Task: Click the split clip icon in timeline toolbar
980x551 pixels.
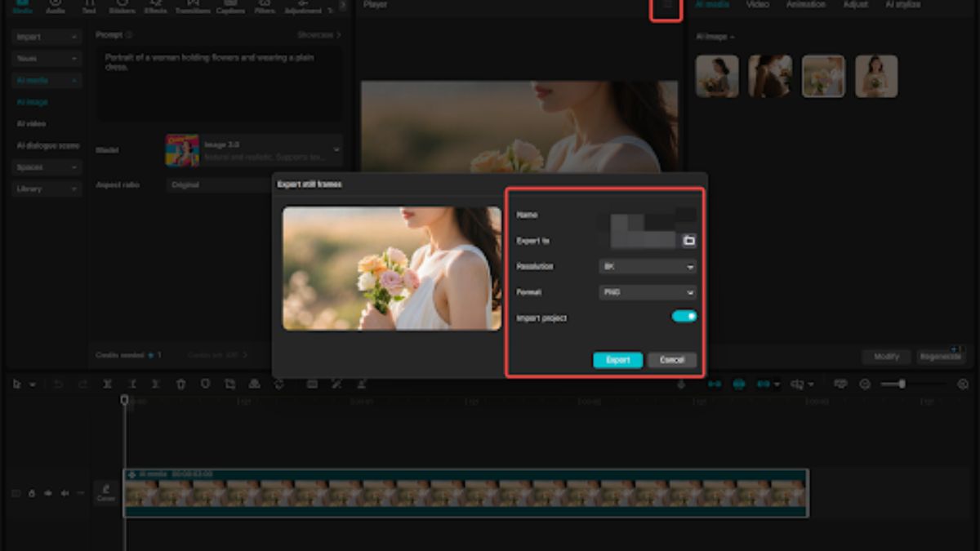Action: [107, 384]
